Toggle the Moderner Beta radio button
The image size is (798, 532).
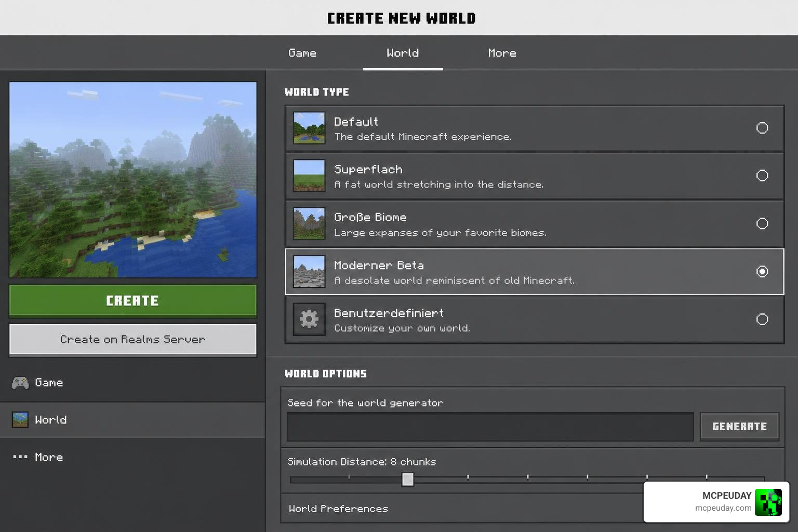(x=762, y=271)
